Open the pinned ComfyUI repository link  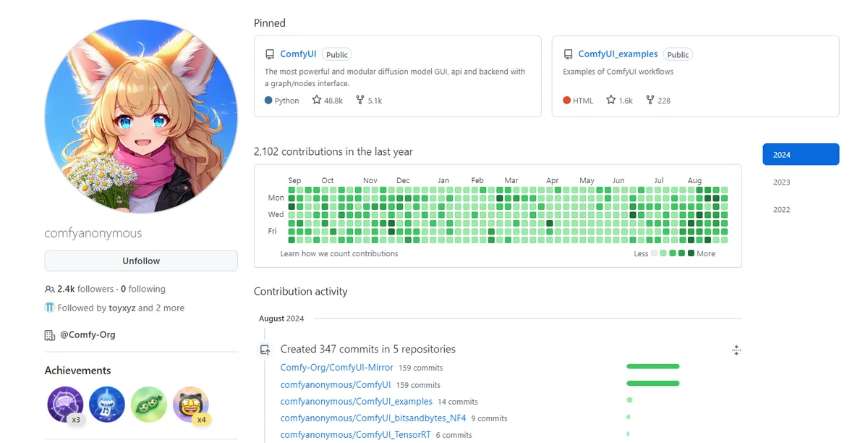tap(299, 54)
